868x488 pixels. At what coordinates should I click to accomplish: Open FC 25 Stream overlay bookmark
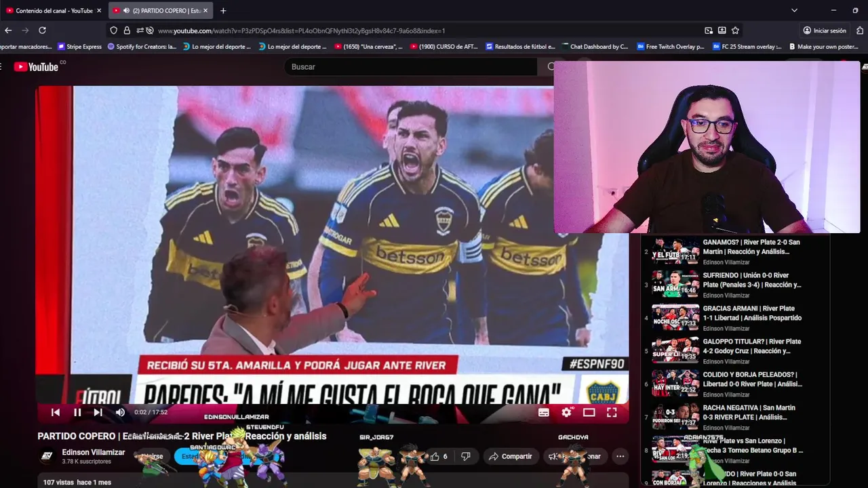(x=747, y=47)
